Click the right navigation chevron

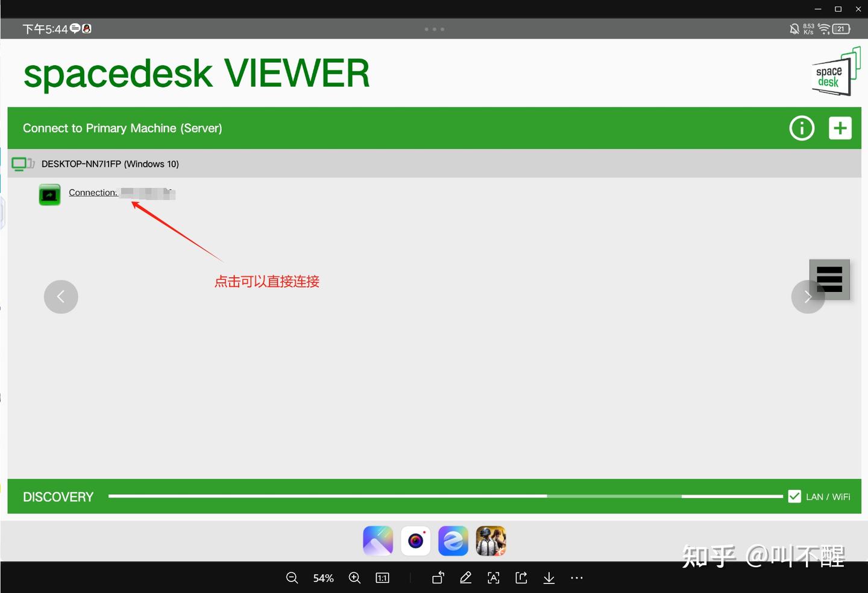[x=808, y=296]
